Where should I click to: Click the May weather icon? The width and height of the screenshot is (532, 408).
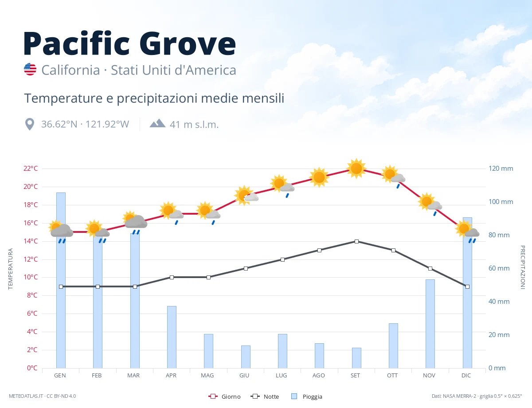pyautogui.click(x=208, y=213)
